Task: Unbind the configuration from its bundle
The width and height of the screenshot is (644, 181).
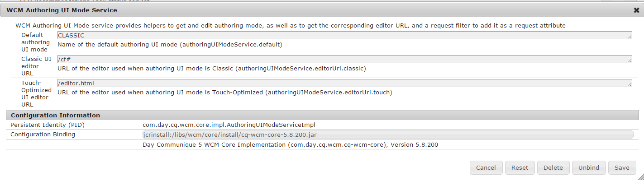Action: pyautogui.click(x=588, y=167)
